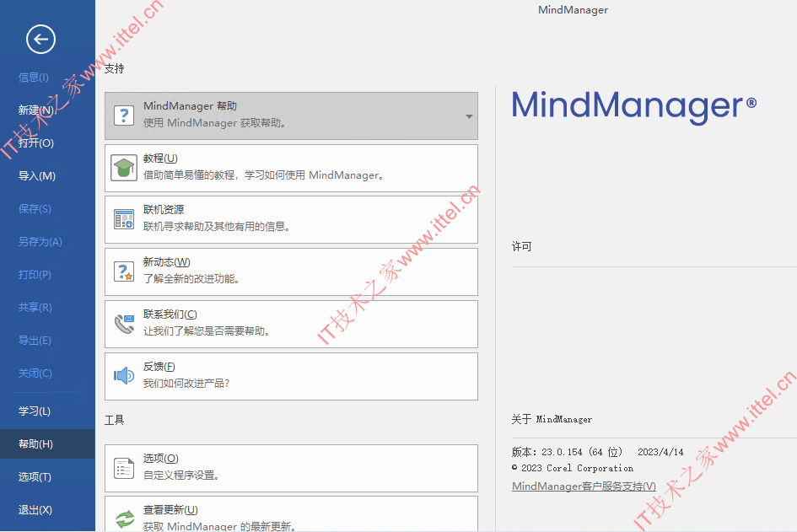Screen dimensions: 797x532
Task: Click the MindManager Help question mark icon
Action: pyautogui.click(x=123, y=116)
